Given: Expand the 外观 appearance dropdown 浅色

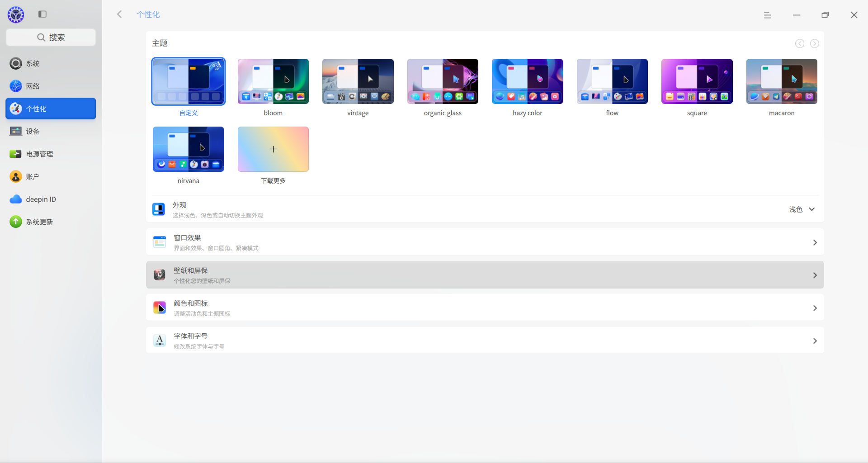Looking at the screenshot, I should pos(802,209).
